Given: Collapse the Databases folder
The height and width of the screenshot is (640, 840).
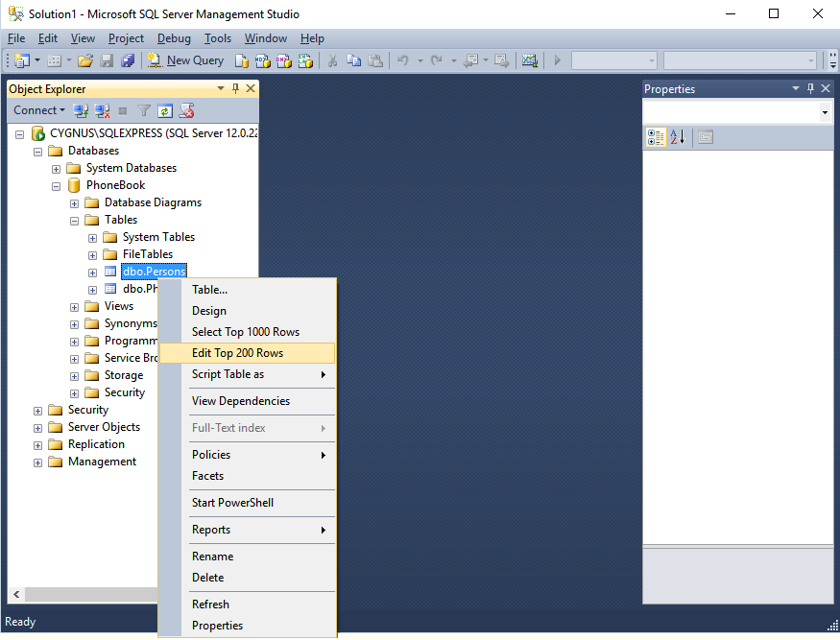Looking at the screenshot, I should [38, 152].
